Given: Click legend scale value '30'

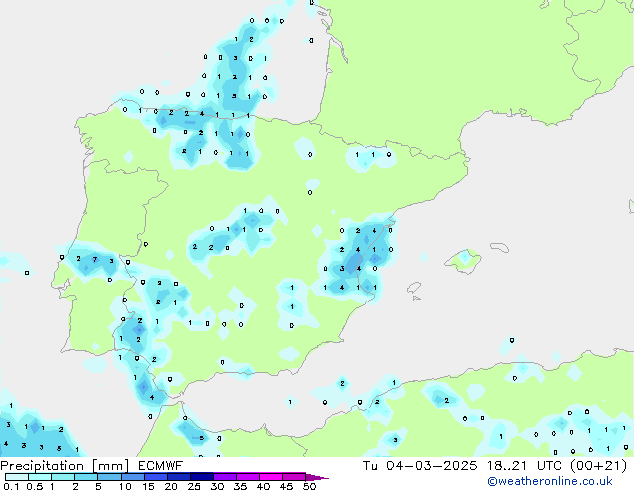Looking at the screenshot, I should pos(218,486).
